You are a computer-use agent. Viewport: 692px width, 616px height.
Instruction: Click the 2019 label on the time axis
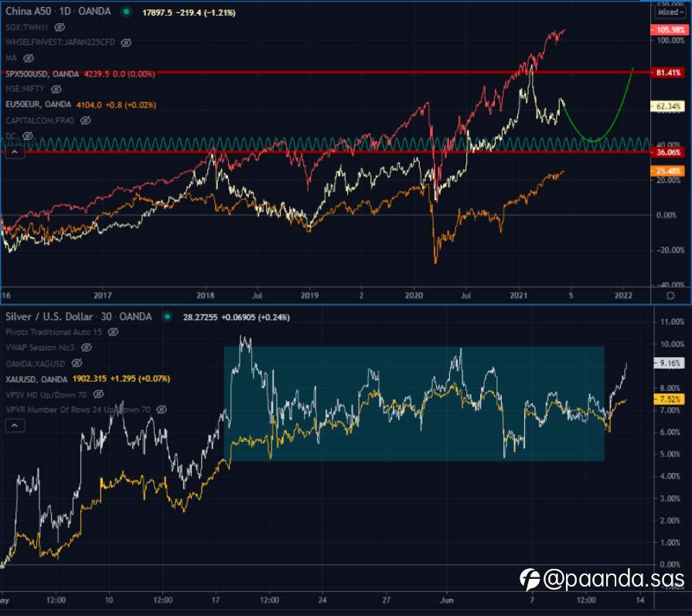[309, 296]
